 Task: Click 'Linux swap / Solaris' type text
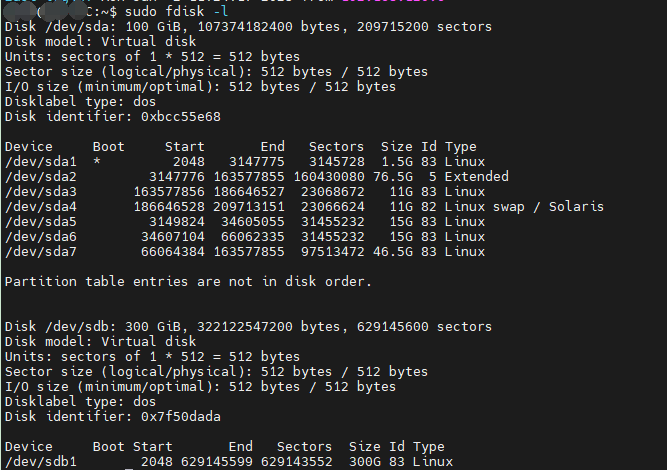coord(524,206)
